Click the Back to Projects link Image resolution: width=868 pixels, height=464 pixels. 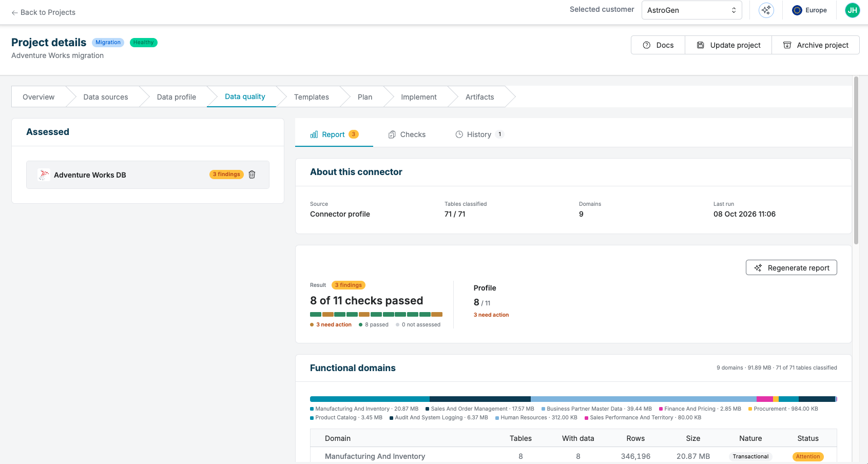click(x=43, y=12)
